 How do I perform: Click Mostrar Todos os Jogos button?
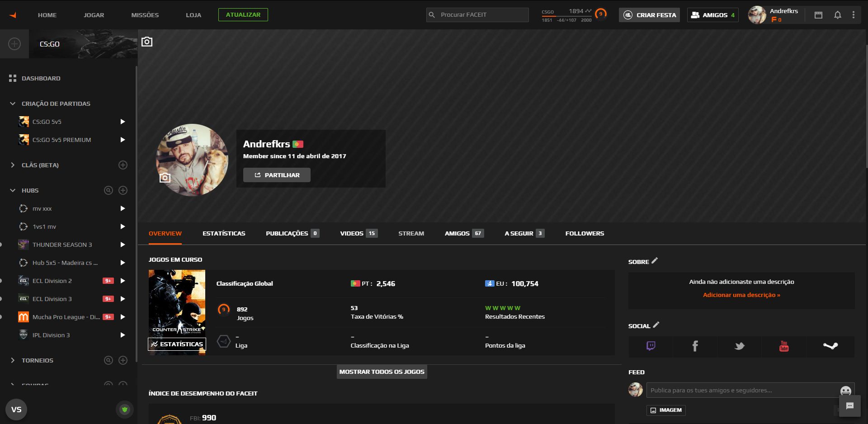pos(382,372)
